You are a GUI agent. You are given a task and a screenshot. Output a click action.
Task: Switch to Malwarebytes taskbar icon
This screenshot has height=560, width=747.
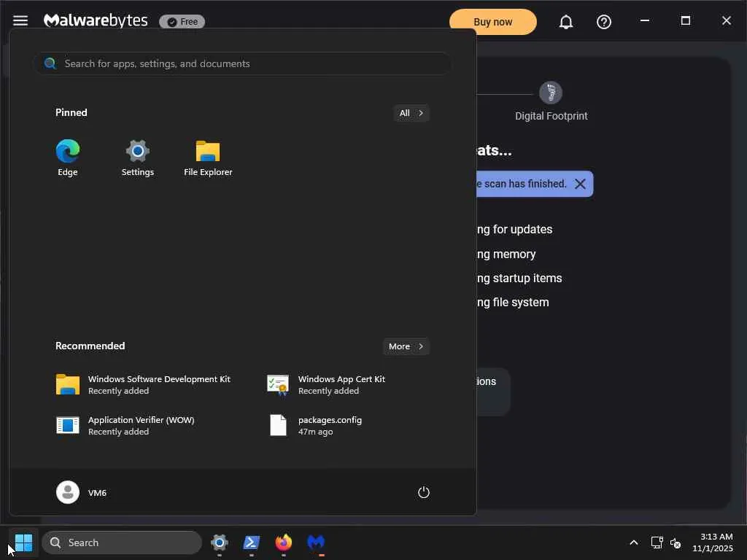[316, 542]
